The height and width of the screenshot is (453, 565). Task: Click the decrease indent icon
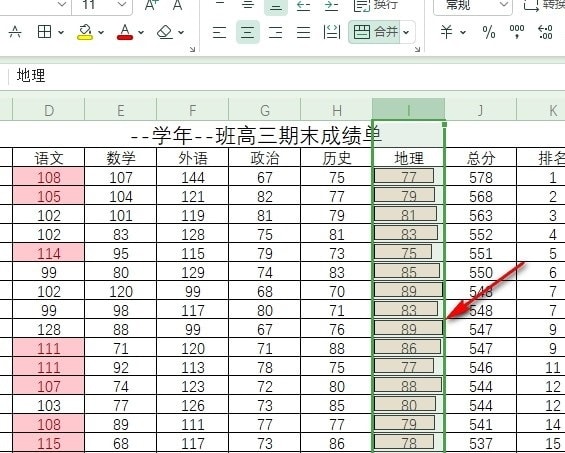(x=303, y=6)
